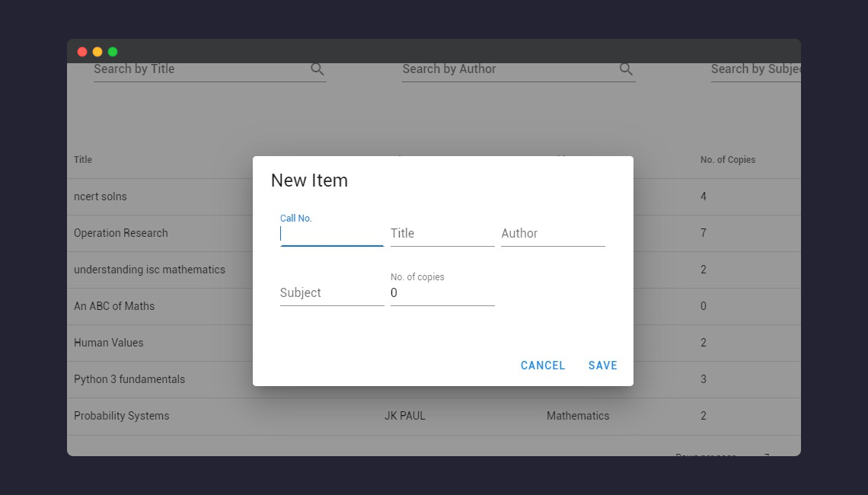Minimize the window with the yellow button

pyautogui.click(x=97, y=52)
